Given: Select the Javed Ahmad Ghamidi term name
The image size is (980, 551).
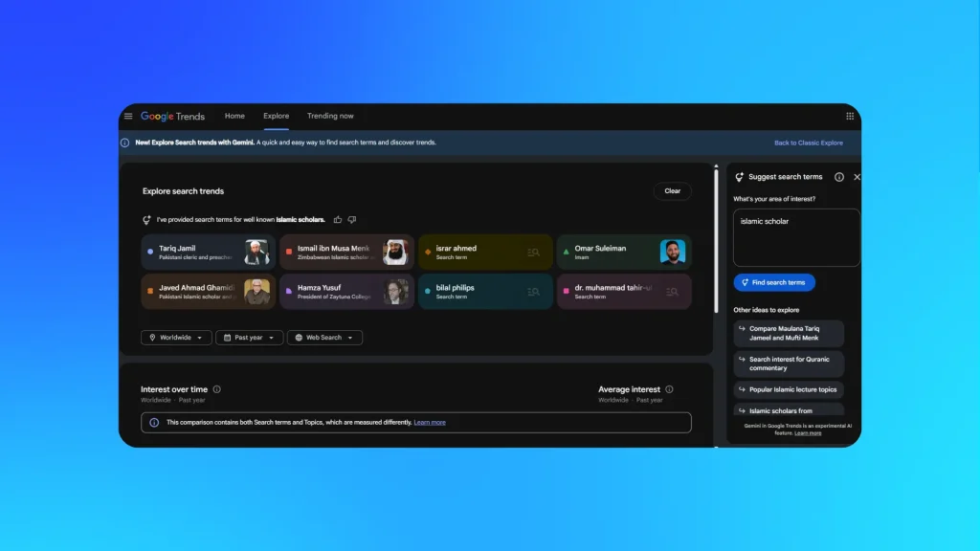Looking at the screenshot, I should [x=196, y=288].
